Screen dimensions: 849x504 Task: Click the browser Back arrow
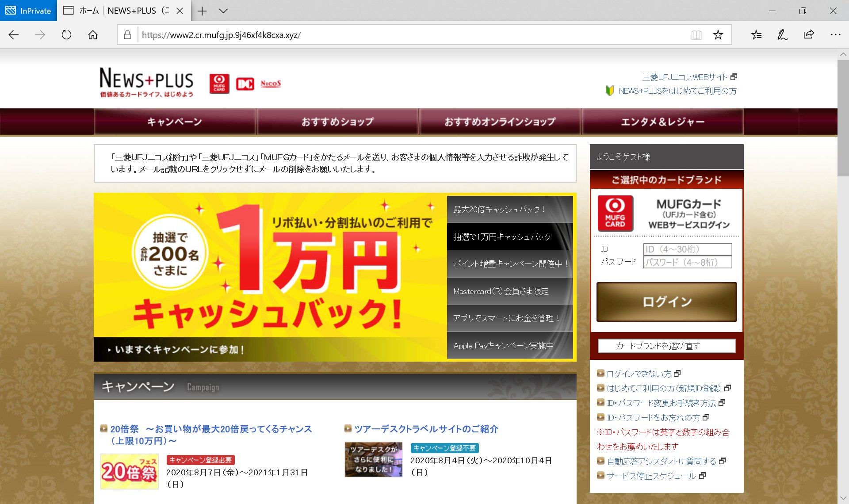point(14,35)
